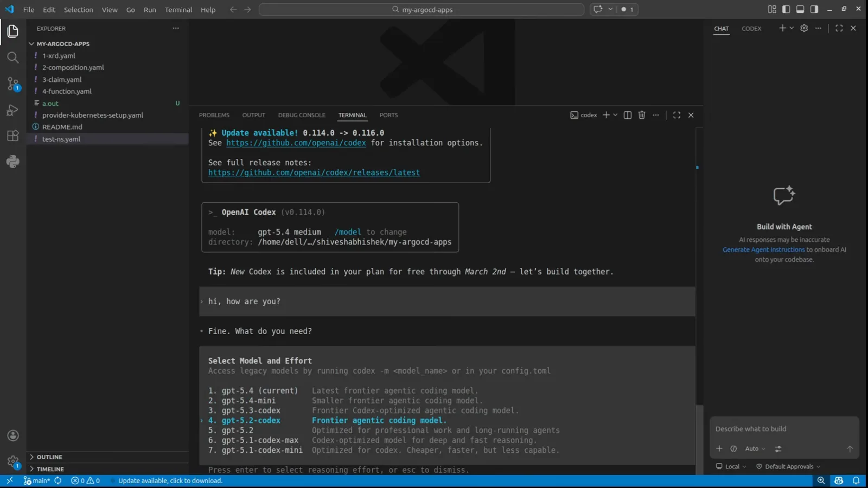
Task: Kill terminal with trash icon
Action: pos(642,115)
